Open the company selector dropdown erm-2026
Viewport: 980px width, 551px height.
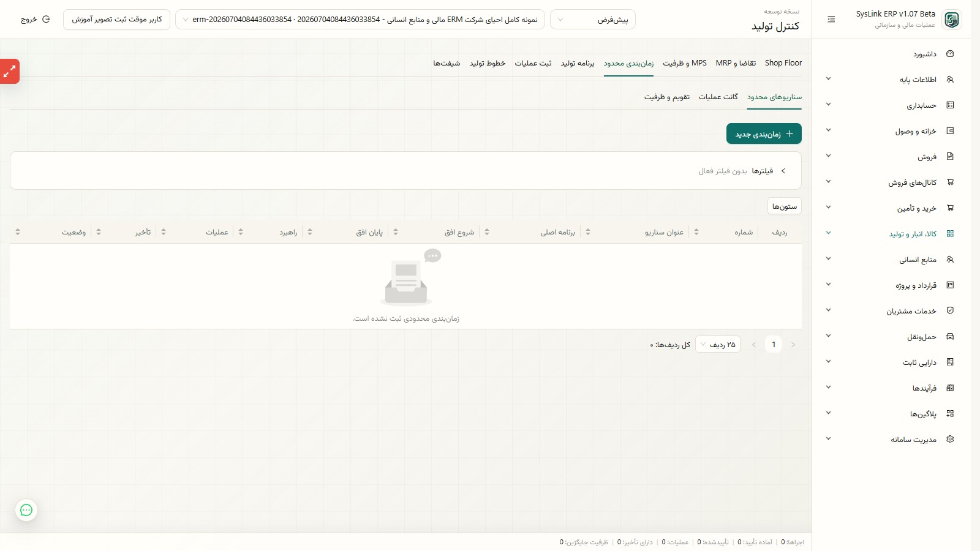[360, 20]
